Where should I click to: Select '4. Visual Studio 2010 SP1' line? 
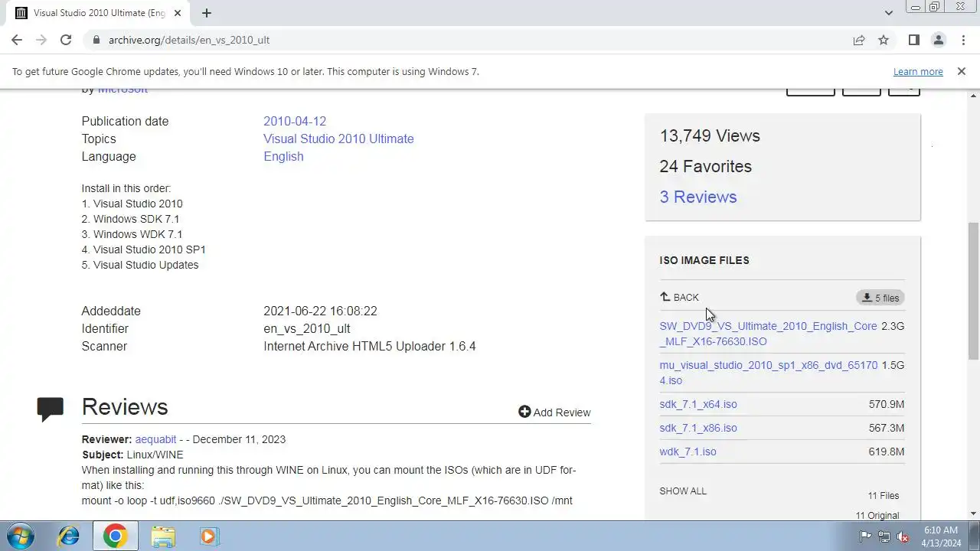tap(144, 249)
